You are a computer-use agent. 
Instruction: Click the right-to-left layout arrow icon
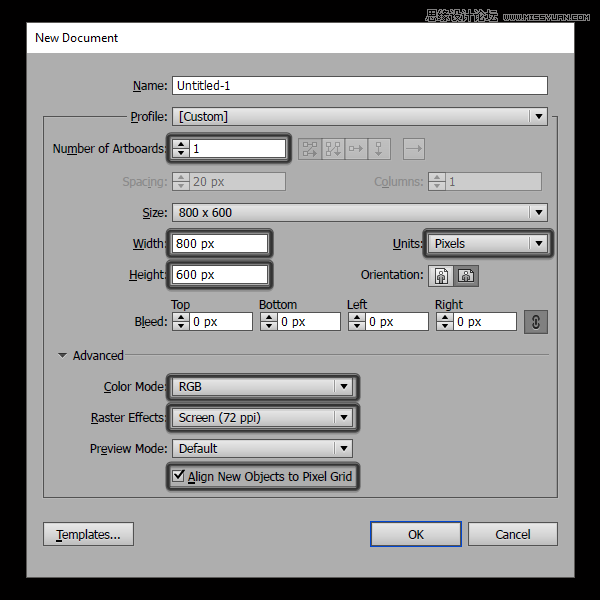point(414,149)
